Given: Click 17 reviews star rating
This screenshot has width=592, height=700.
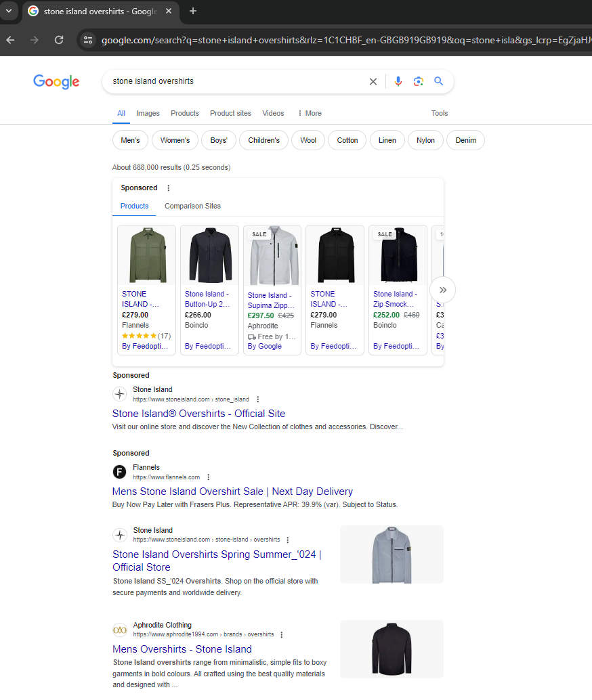Looking at the screenshot, I should point(146,336).
